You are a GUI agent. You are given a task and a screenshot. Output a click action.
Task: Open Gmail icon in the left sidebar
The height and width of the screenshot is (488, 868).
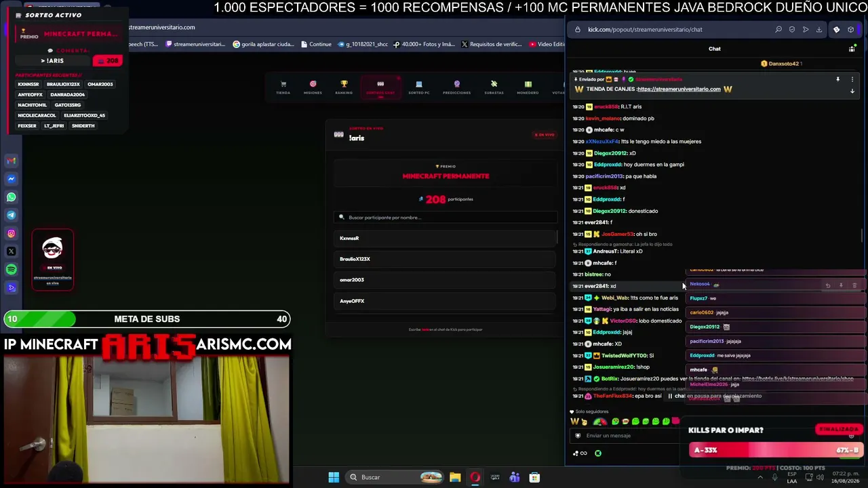(12, 161)
